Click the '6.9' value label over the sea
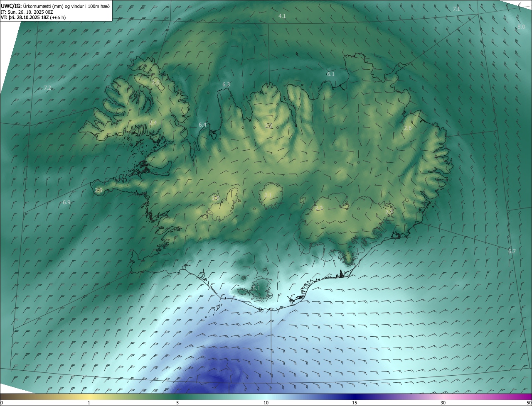The height and width of the screenshot is (406, 532). click(66, 203)
